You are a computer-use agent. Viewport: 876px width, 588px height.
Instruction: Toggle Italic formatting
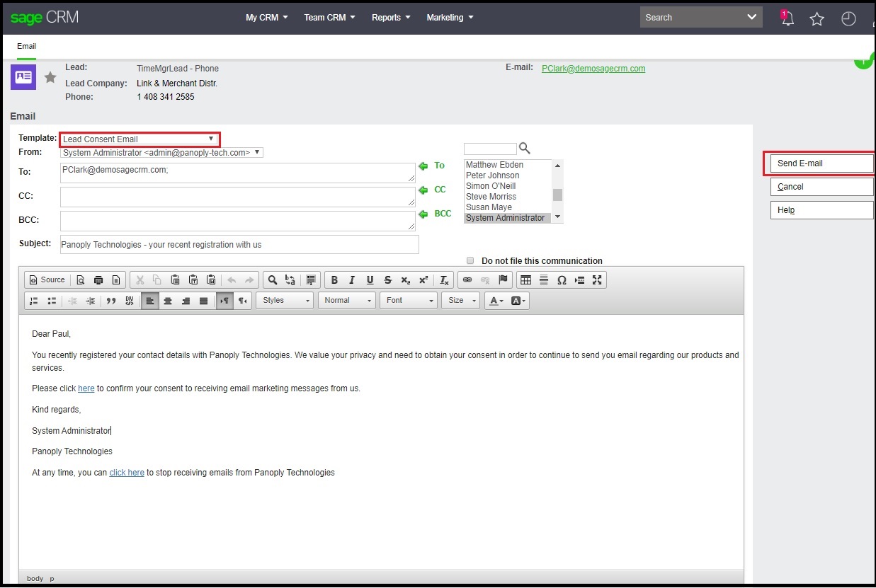pos(352,279)
